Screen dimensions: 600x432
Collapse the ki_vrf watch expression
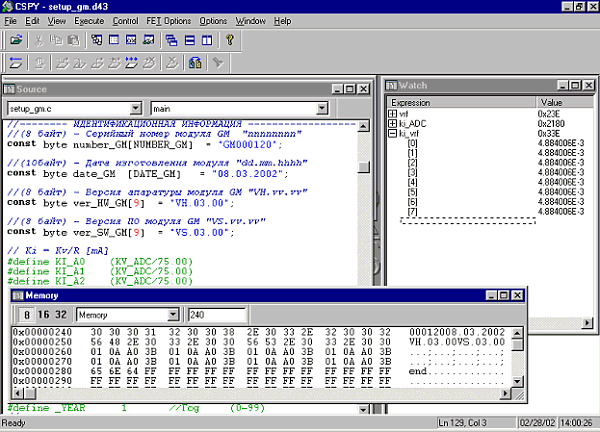click(392, 133)
